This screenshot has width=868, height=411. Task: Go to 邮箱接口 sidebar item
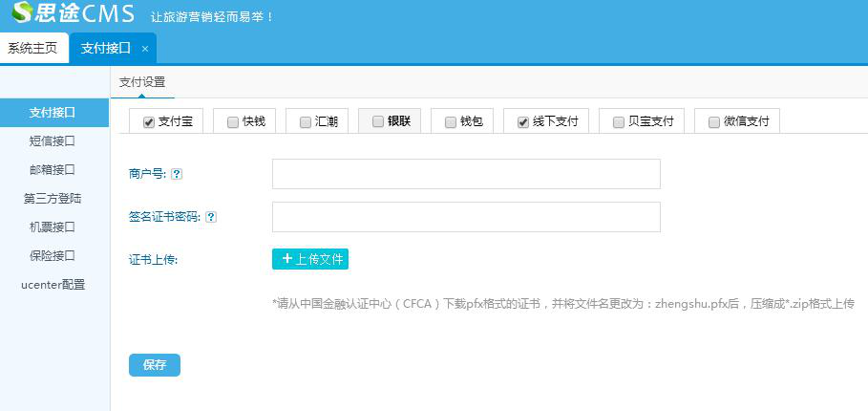[x=53, y=170]
